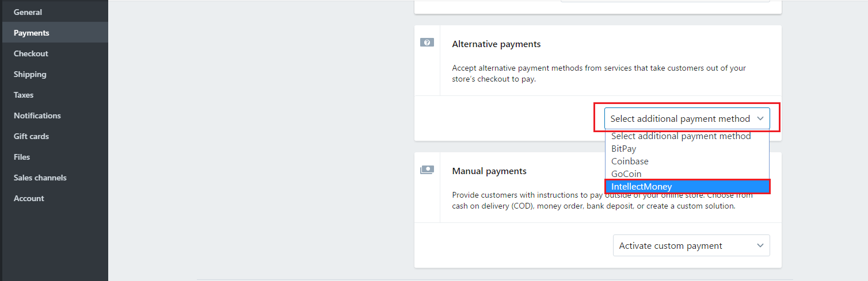Open Gift cards settings
The image size is (868, 281).
coord(31,136)
